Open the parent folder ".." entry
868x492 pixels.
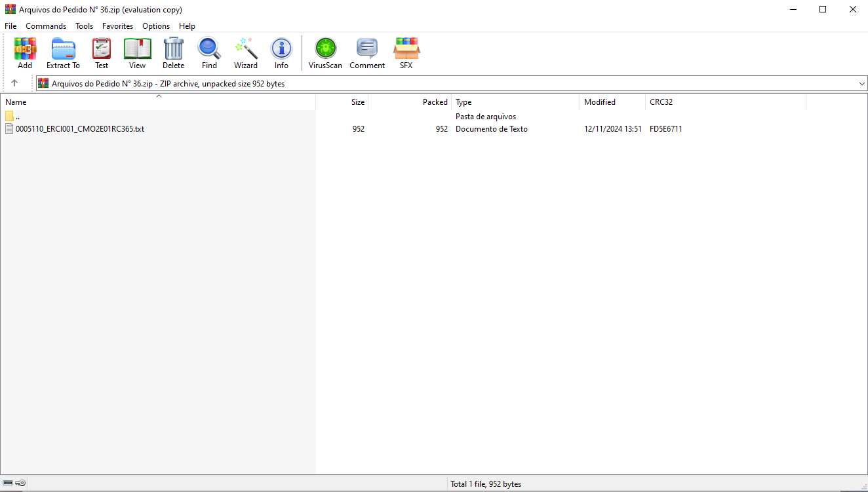(x=18, y=117)
